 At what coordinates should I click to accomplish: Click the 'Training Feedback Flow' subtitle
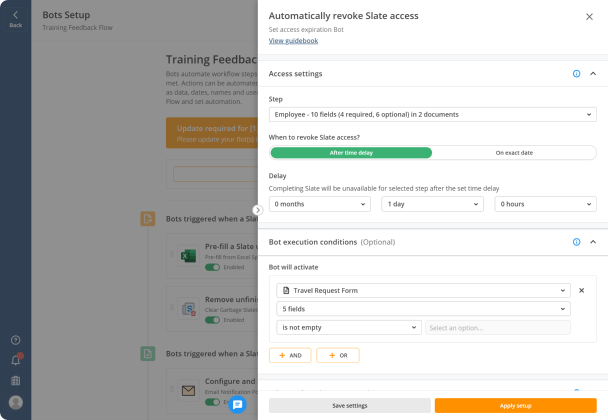tap(78, 28)
